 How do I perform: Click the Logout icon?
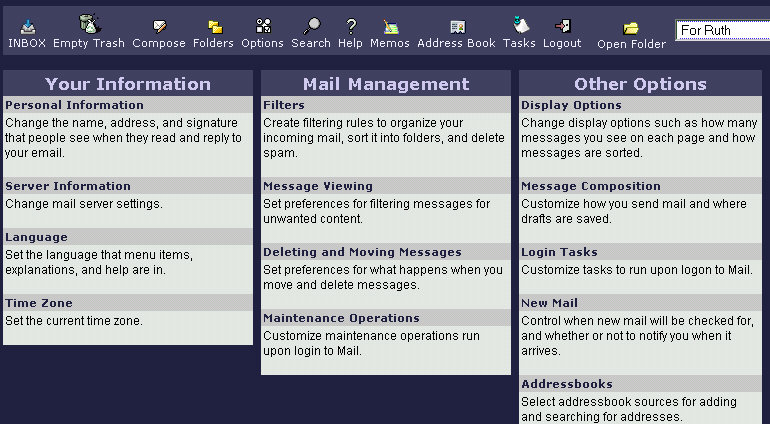tap(562, 27)
